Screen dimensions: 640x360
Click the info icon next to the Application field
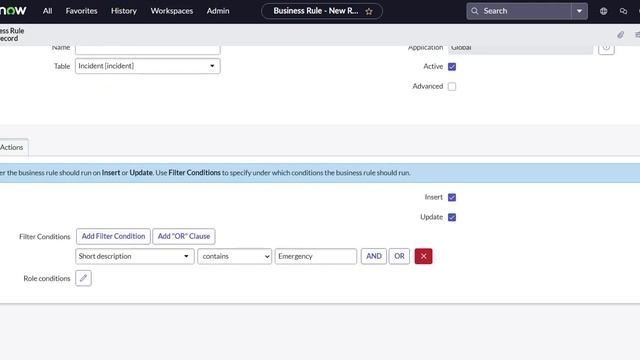tap(606, 49)
